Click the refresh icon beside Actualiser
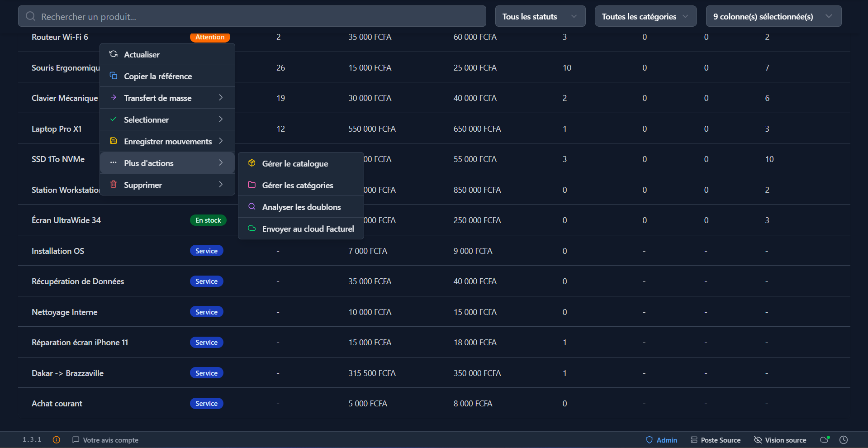Screen dimensions: 868x448 (x=114, y=54)
